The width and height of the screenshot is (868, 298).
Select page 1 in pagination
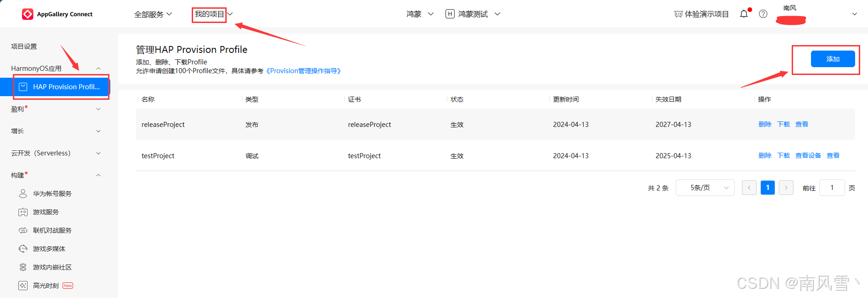pyautogui.click(x=768, y=188)
